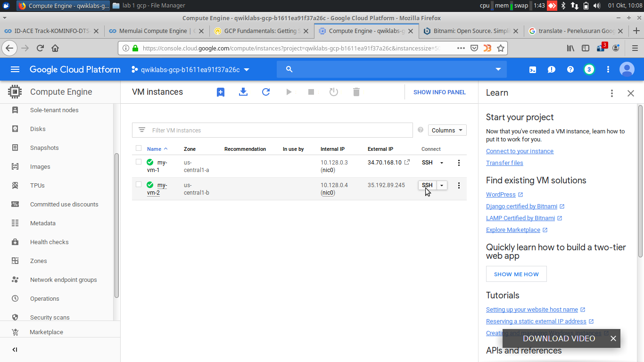Open the send feedback icon
This screenshot has width=644, height=362.
pos(552,70)
